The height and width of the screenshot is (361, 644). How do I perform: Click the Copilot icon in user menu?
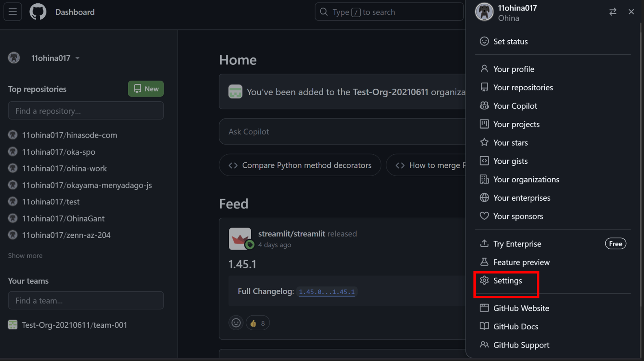[x=484, y=105]
